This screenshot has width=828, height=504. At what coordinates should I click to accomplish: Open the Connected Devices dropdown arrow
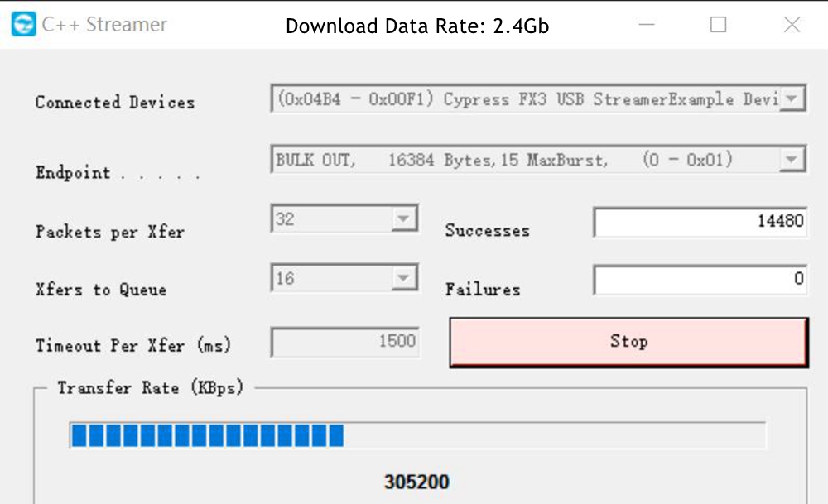tap(792, 99)
